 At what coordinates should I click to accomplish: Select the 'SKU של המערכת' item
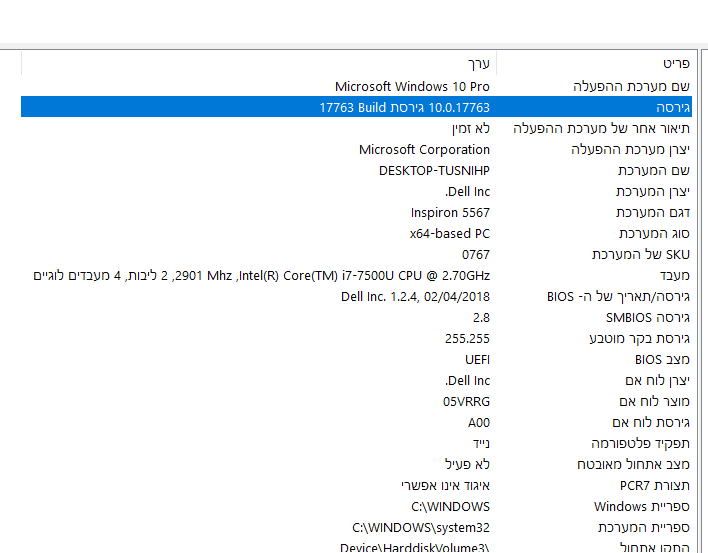click(641, 255)
